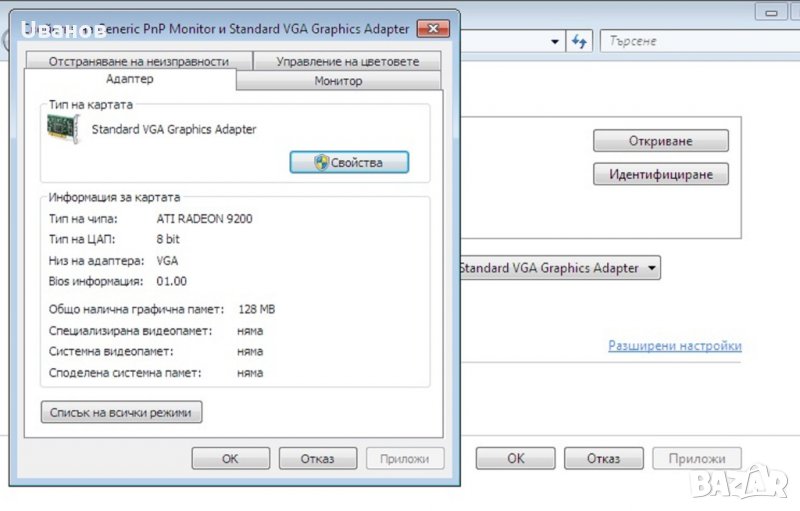Select the Адаптер tab

click(x=129, y=79)
